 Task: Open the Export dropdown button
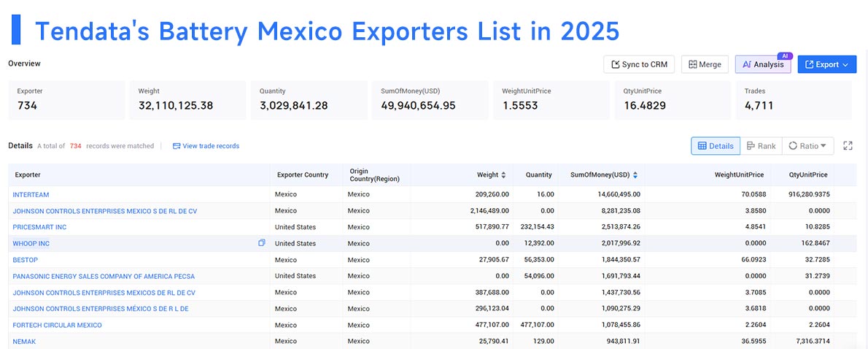[827, 64]
